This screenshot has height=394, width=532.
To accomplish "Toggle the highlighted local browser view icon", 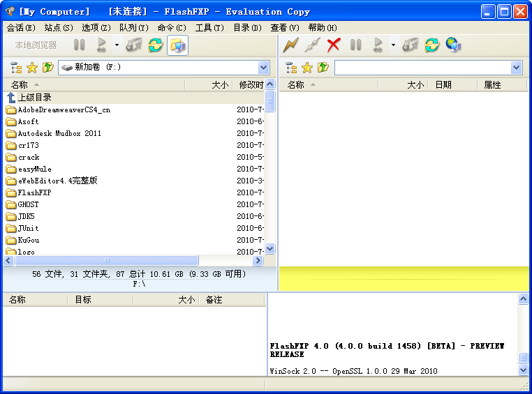I will coord(177,45).
